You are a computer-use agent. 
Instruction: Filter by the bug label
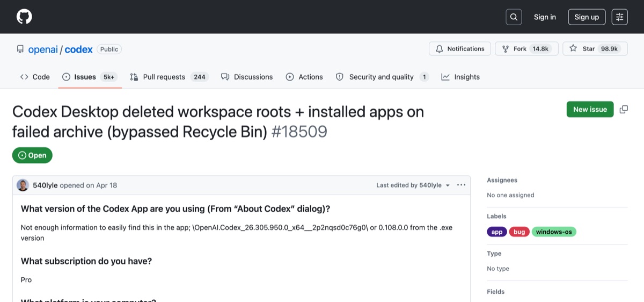519,232
